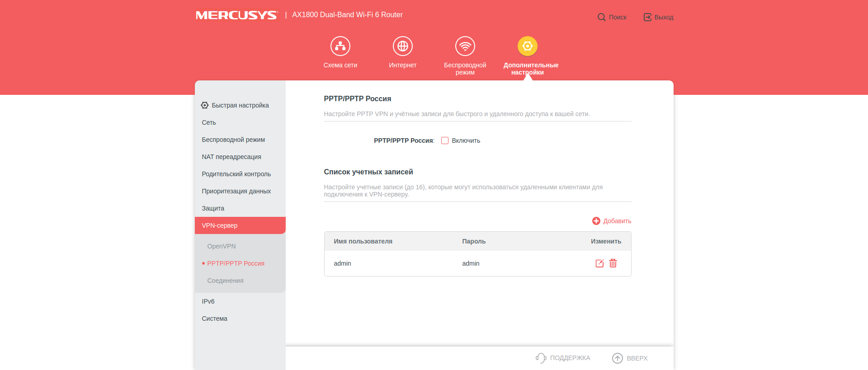868x370 pixels.
Task: Log out using the Выход button
Action: coord(658,17)
